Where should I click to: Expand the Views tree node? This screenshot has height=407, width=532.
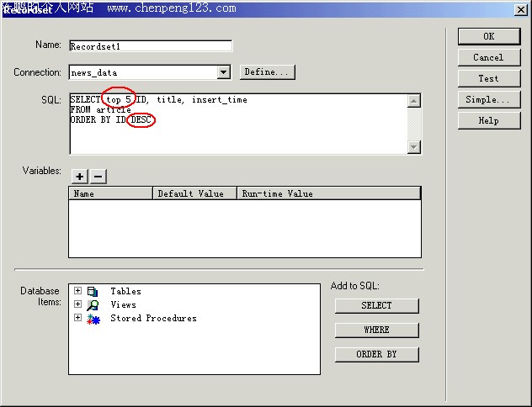click(x=77, y=305)
